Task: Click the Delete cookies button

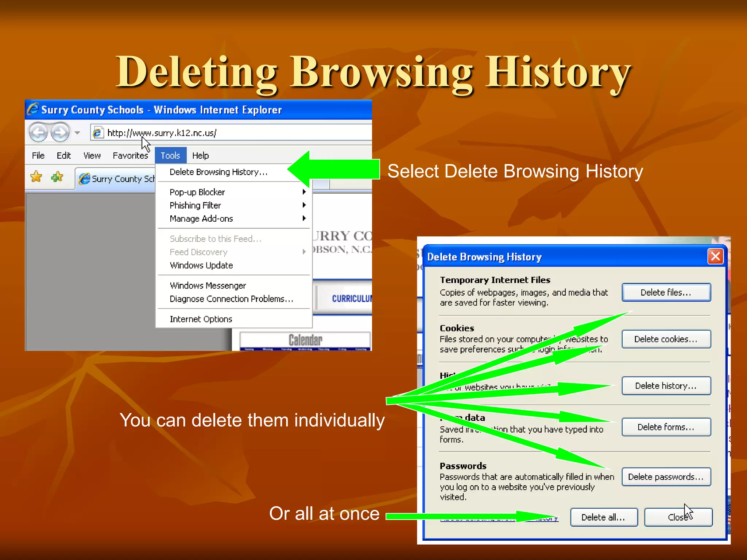Action: tap(666, 339)
